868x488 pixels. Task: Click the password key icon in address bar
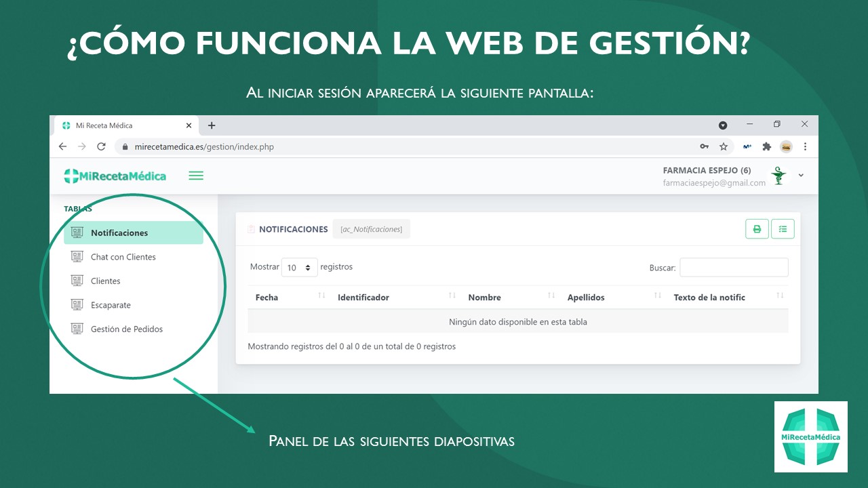tap(705, 146)
